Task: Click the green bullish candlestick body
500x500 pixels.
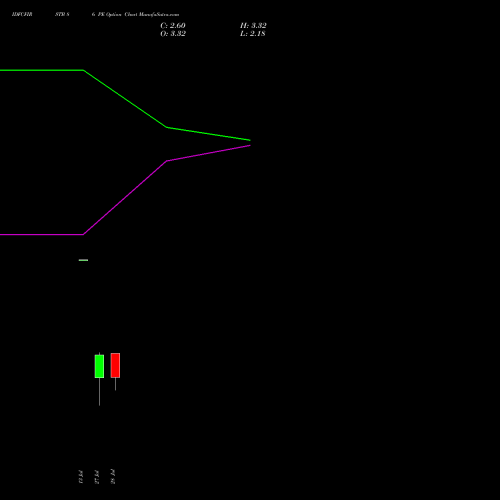Action: click(x=99, y=366)
